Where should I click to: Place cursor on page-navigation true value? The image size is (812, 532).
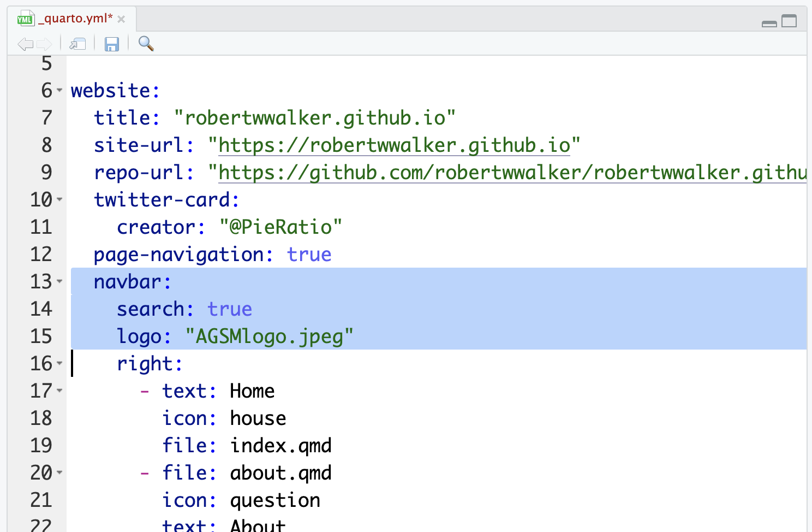309,255
